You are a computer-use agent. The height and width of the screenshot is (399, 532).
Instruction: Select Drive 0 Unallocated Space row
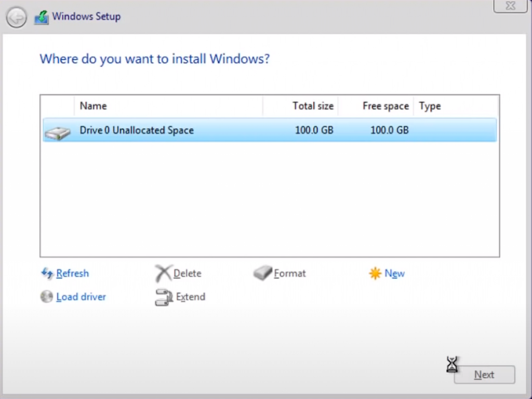coord(270,130)
